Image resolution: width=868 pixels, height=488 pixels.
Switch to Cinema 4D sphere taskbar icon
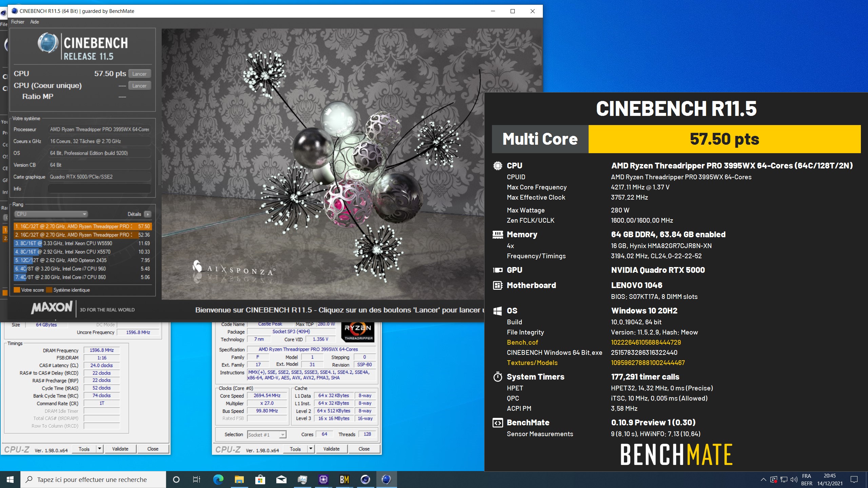point(365,480)
